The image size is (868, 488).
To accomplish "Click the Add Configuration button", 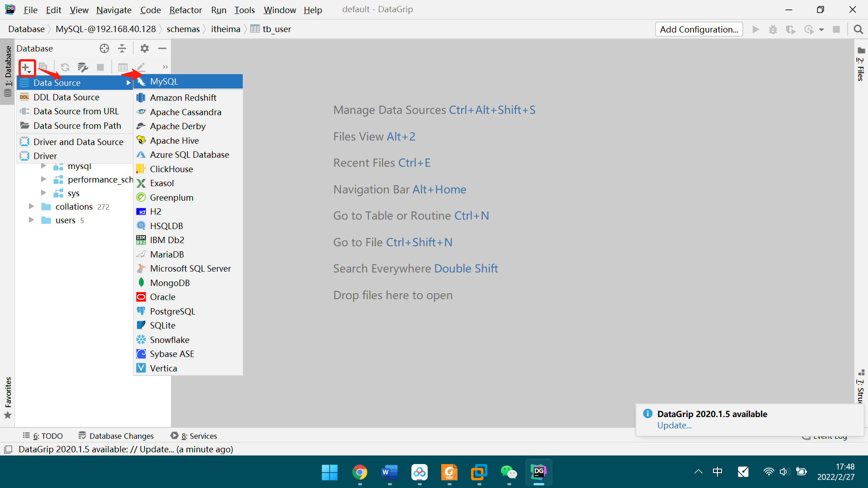I will 698,29.
